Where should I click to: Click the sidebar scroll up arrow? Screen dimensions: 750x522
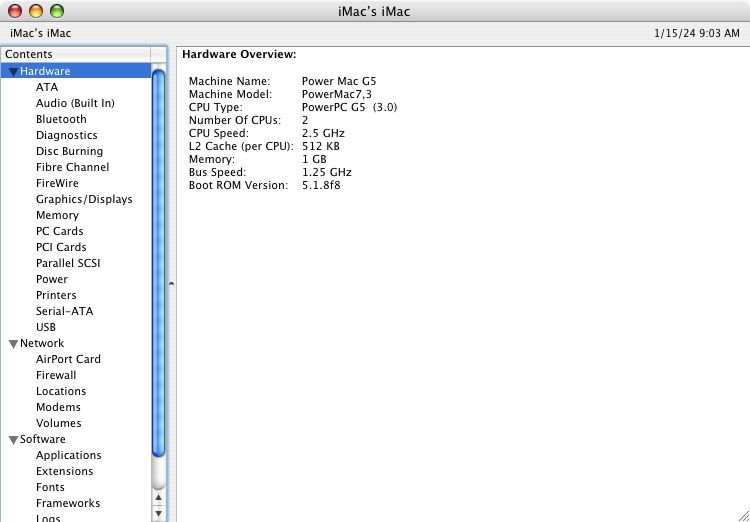158,496
